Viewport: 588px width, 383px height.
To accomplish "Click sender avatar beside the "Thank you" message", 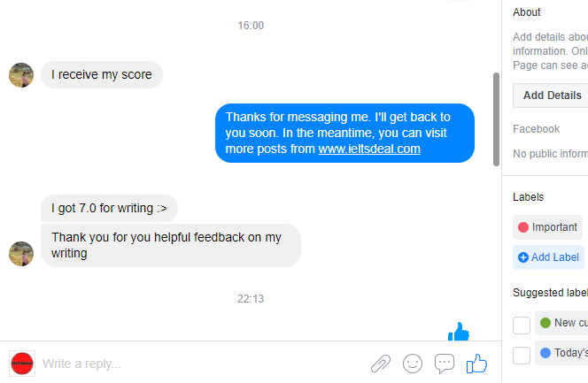I will 21,254.
